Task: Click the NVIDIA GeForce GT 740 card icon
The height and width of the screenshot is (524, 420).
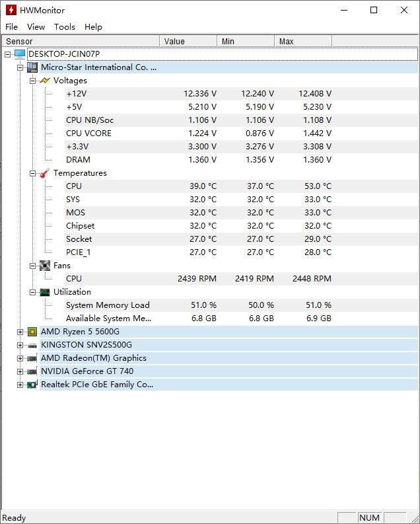Action: [x=32, y=371]
